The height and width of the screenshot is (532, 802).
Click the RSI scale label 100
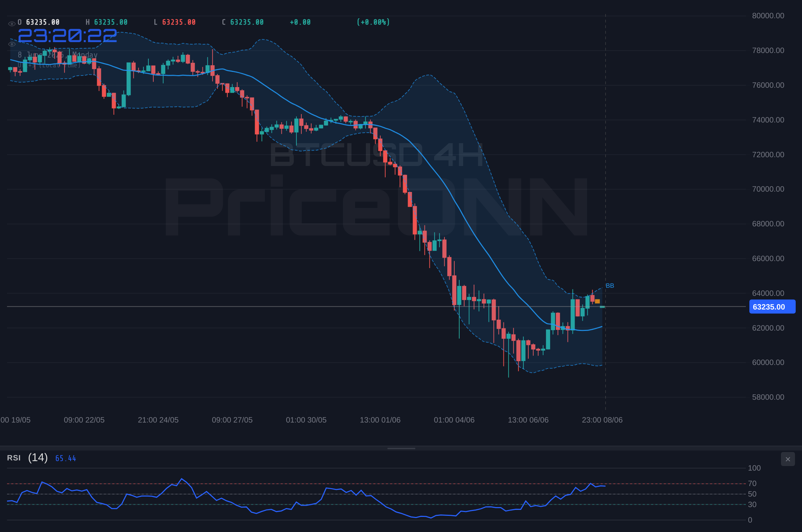(754, 468)
